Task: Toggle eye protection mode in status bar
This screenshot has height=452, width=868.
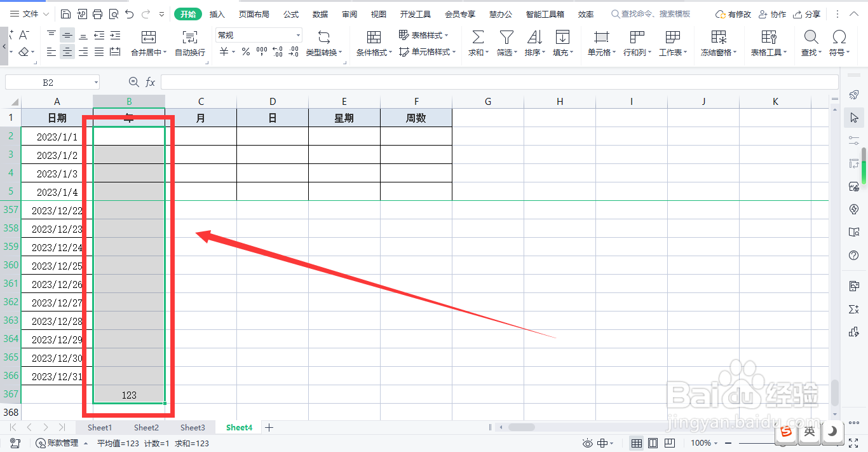Action: point(588,443)
